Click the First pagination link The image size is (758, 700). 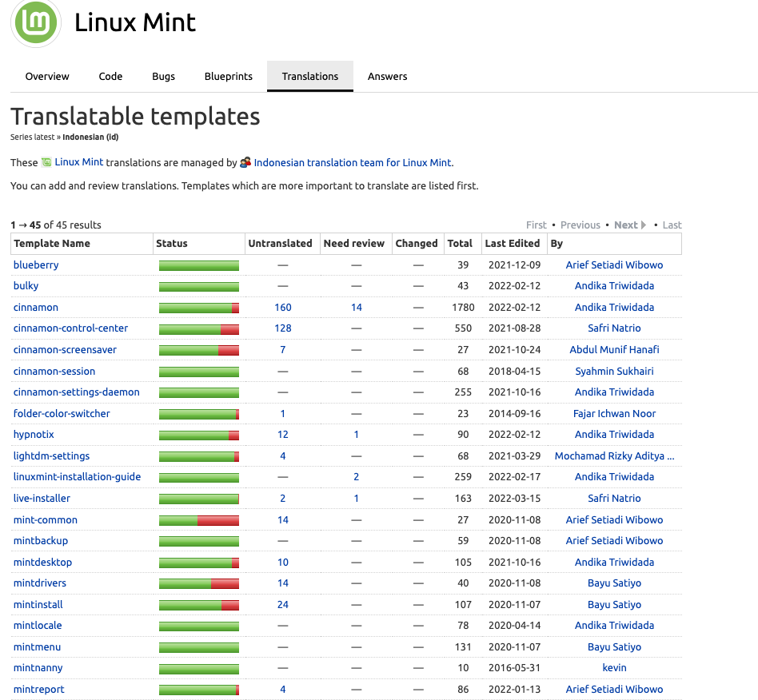[536, 225]
